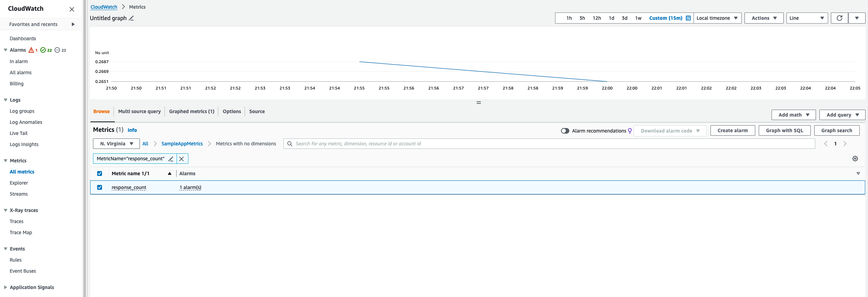Open Dashboards in sidebar
868x297 pixels.
click(x=23, y=39)
